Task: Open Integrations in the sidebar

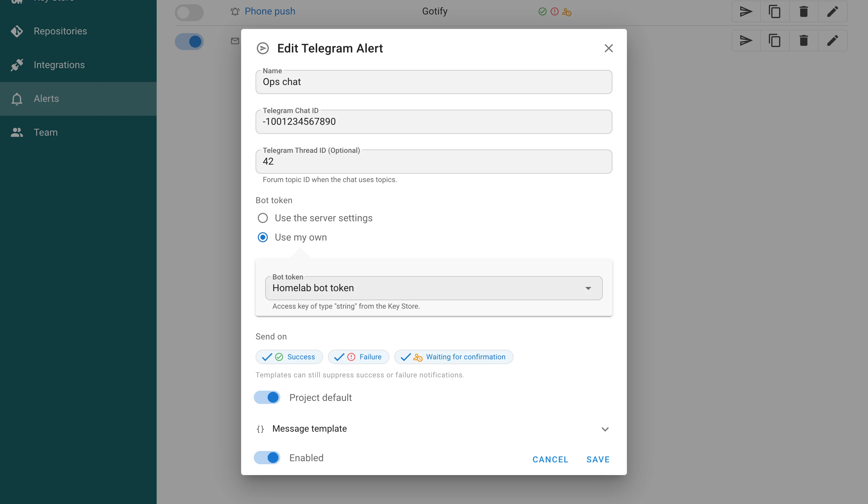Action: click(x=78, y=65)
